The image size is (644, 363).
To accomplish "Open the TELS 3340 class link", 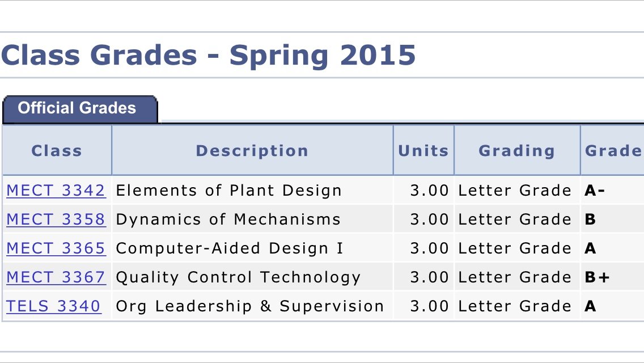I will coord(53,306).
